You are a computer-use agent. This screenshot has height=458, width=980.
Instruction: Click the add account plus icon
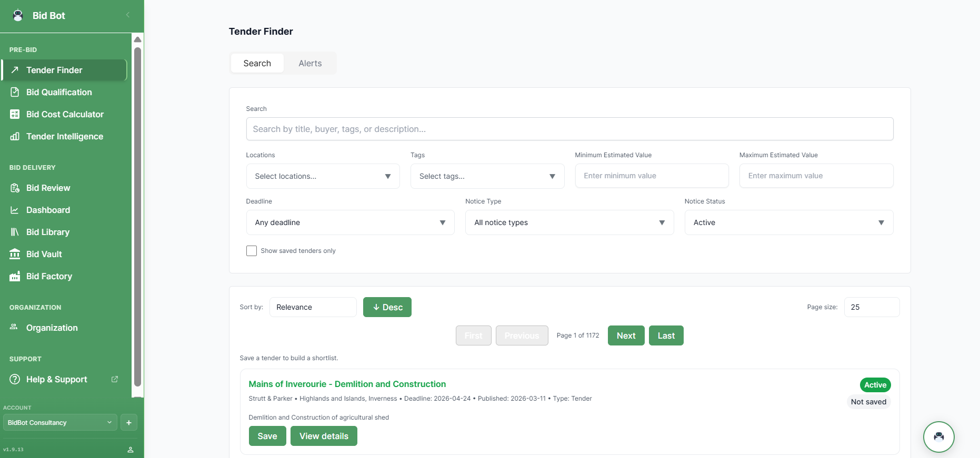[x=129, y=422]
